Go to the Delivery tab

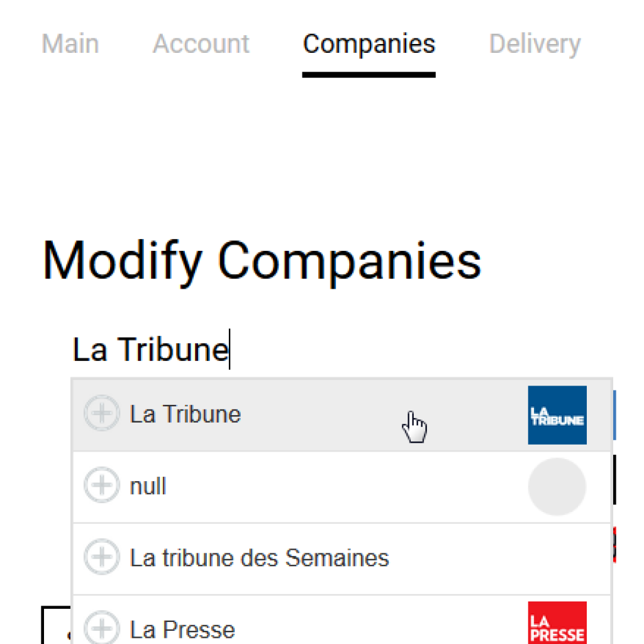(x=535, y=45)
